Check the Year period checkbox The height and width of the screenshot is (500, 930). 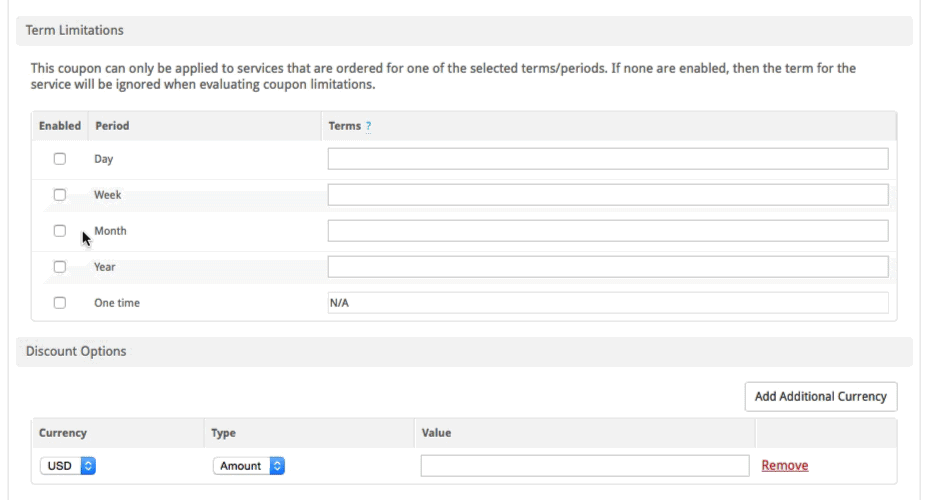tap(60, 267)
